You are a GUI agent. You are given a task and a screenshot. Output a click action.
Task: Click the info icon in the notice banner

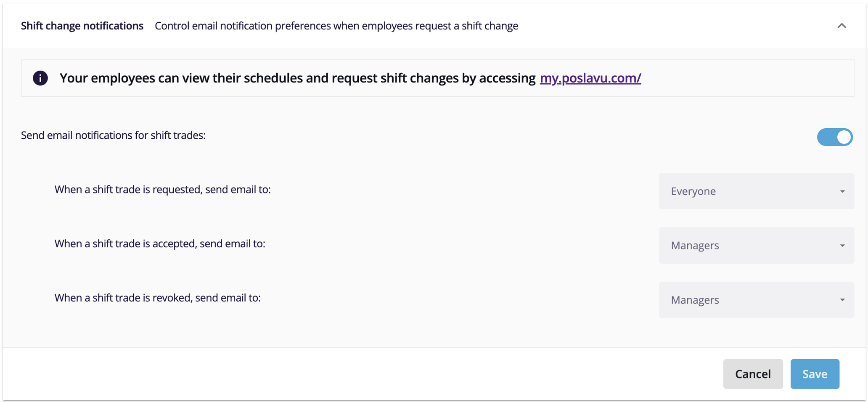(x=40, y=78)
